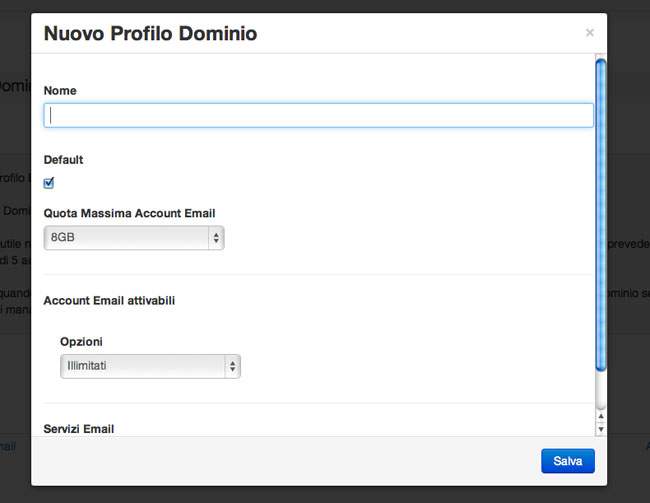The image size is (650, 503).
Task: Click the arrows on the 8GB selector
Action: click(215, 238)
